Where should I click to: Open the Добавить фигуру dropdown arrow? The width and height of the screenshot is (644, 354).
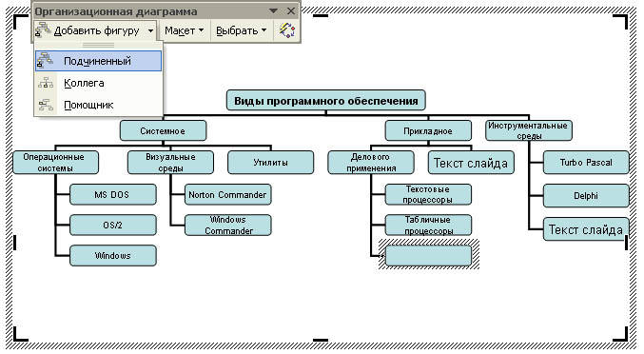pyautogui.click(x=150, y=30)
